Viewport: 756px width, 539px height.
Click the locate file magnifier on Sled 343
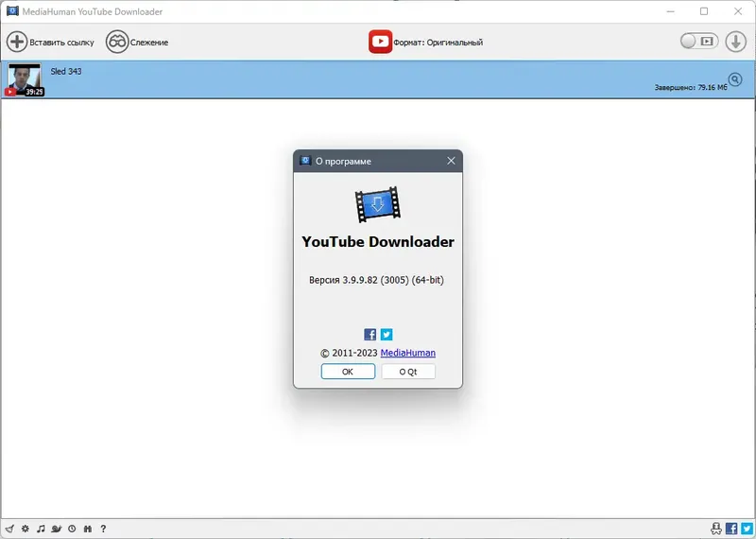735,79
